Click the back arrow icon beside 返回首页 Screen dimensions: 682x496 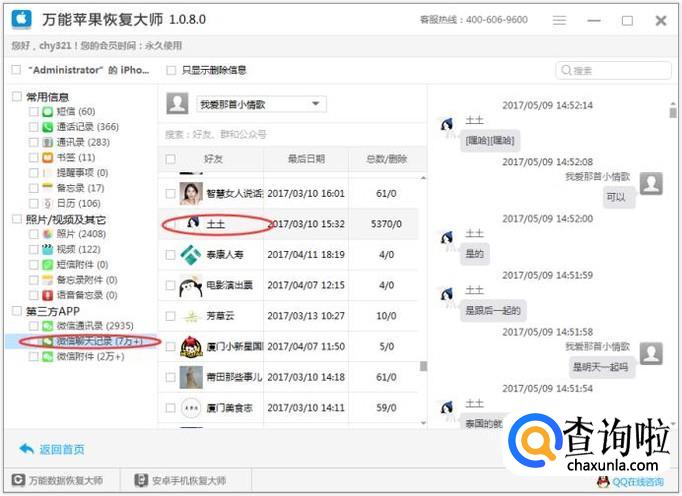click(27, 449)
